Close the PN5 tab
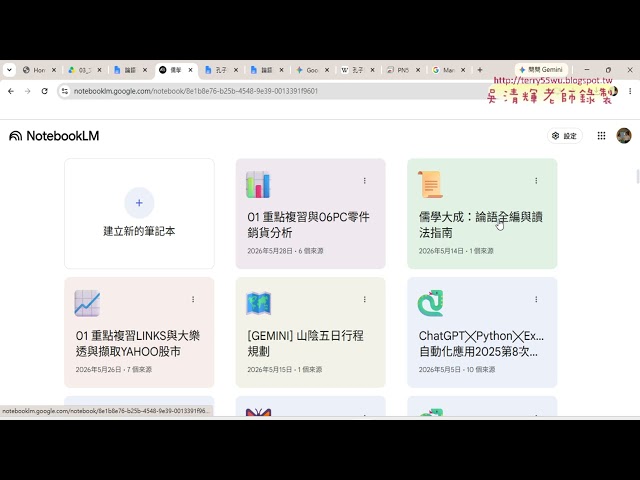 418,70
